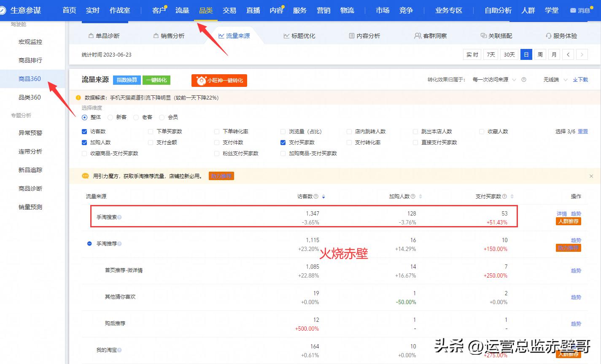This screenshot has height=364, width=601.
Task: Select the 整体 dimension radio button
Action: pyautogui.click(x=85, y=117)
